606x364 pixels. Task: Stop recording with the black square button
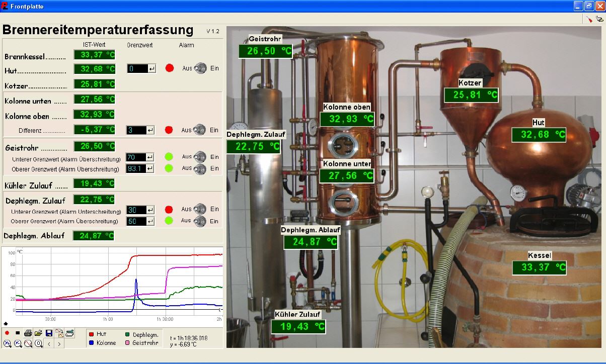pos(18,333)
